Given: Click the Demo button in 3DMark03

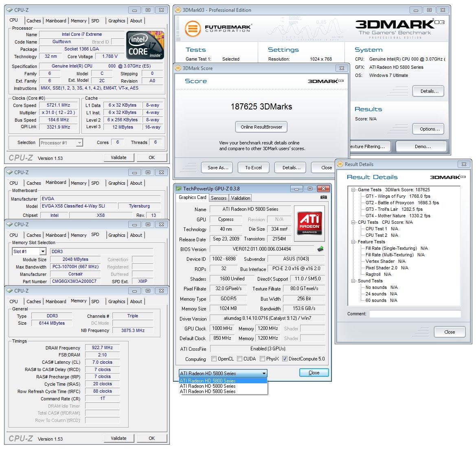Looking at the screenshot, I should [421, 146].
